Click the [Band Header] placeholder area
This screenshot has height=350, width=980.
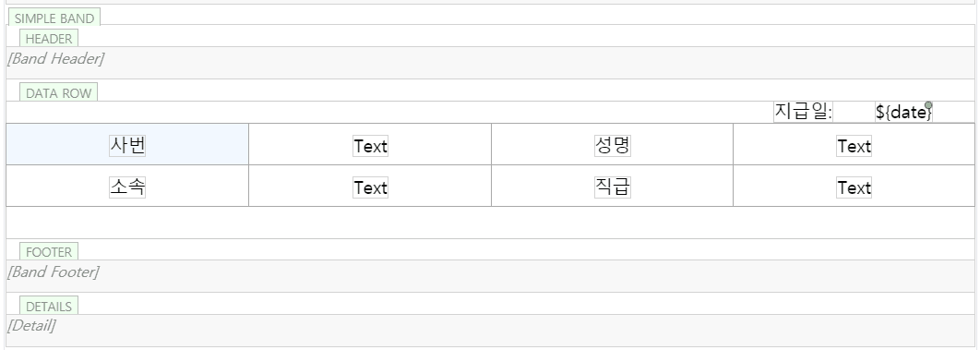(490, 63)
